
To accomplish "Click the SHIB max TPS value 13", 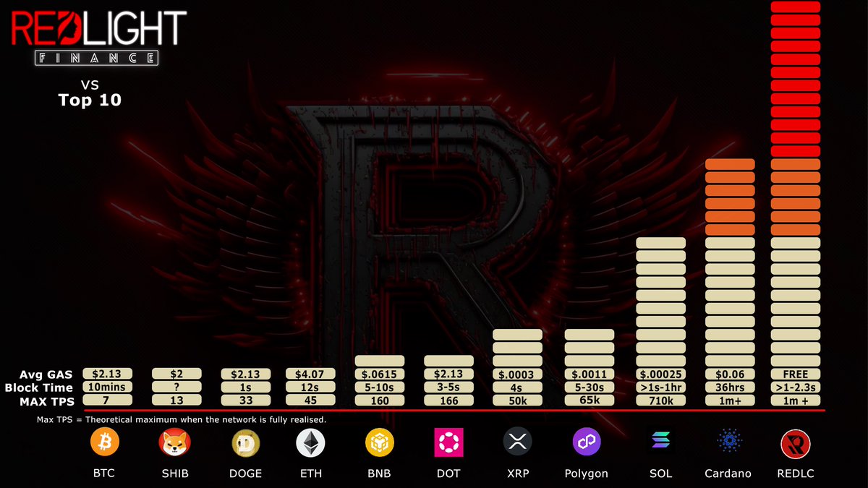I will [x=176, y=400].
